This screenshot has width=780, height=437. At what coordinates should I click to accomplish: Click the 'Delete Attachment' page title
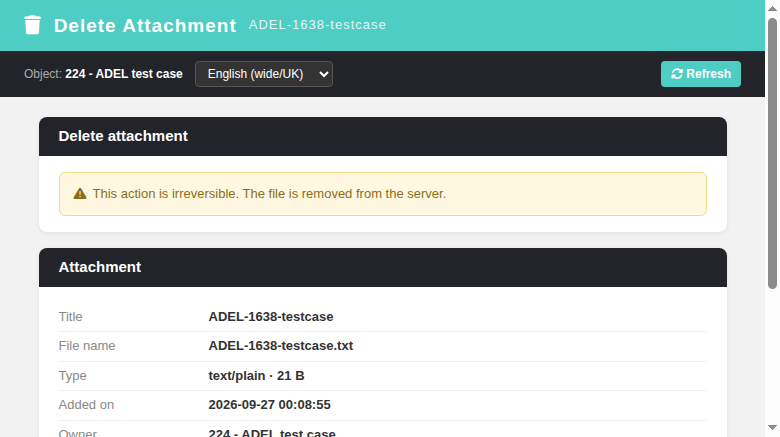[x=145, y=25]
